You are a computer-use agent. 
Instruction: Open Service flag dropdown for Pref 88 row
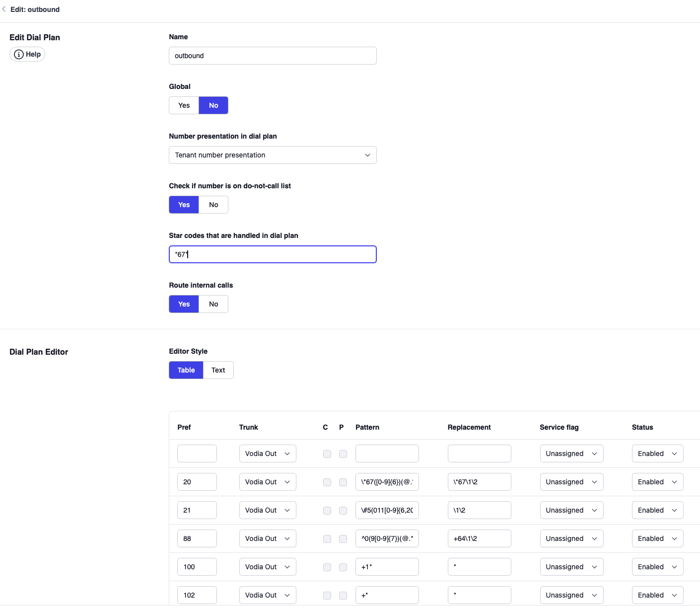click(571, 538)
